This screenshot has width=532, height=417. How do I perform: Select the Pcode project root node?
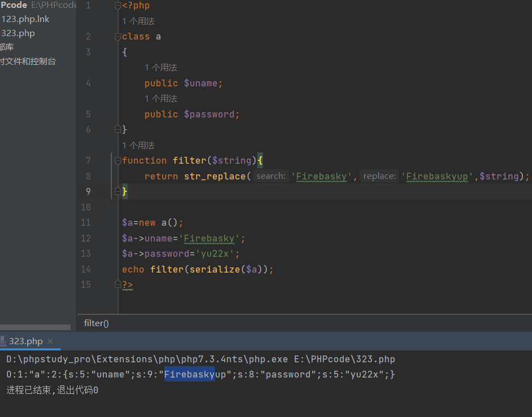[14, 5]
